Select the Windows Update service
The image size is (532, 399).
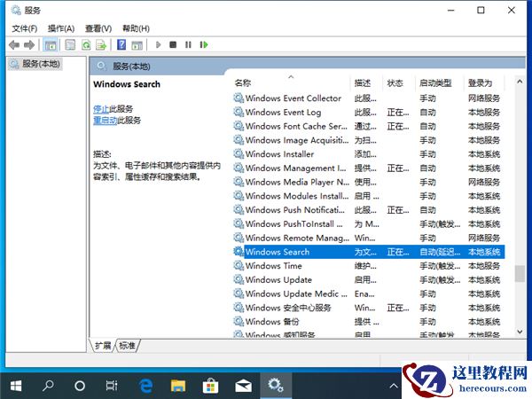pyautogui.click(x=369, y=280)
